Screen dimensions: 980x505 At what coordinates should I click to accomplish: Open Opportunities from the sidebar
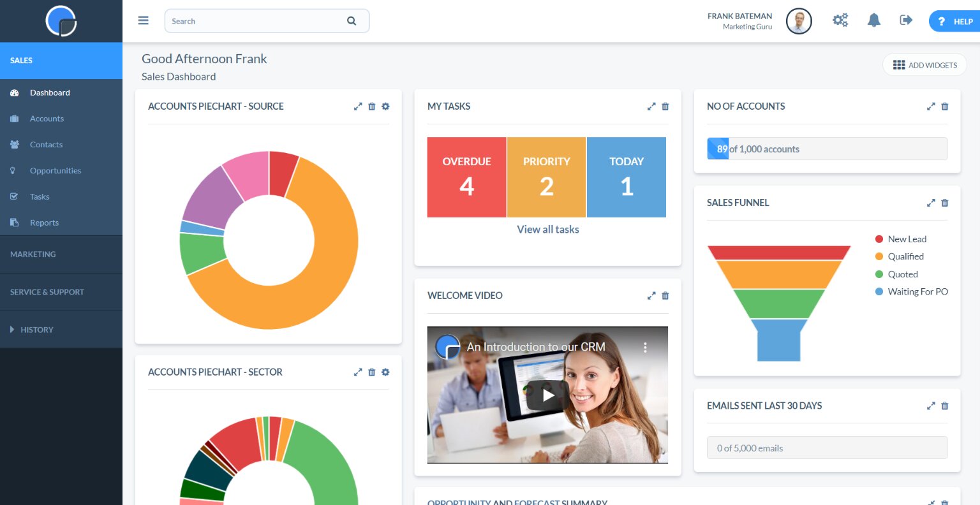pyautogui.click(x=56, y=171)
